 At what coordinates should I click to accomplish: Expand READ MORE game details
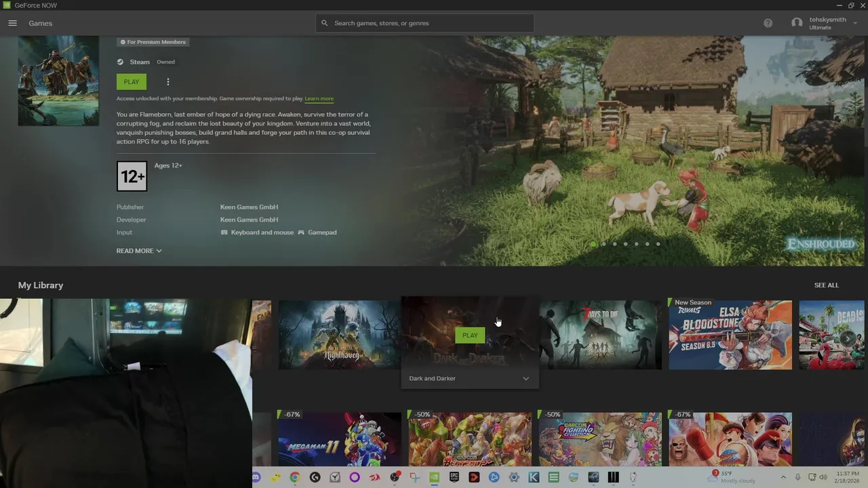[x=139, y=251]
